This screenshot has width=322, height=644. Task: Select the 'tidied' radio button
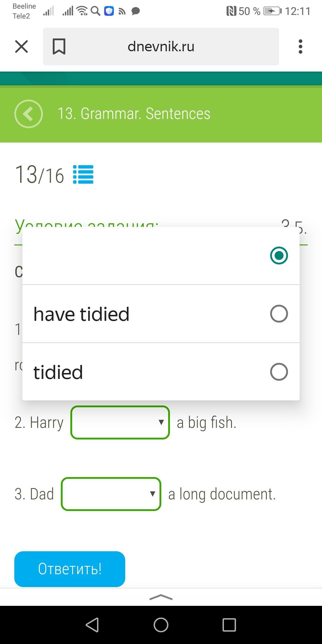point(279,372)
